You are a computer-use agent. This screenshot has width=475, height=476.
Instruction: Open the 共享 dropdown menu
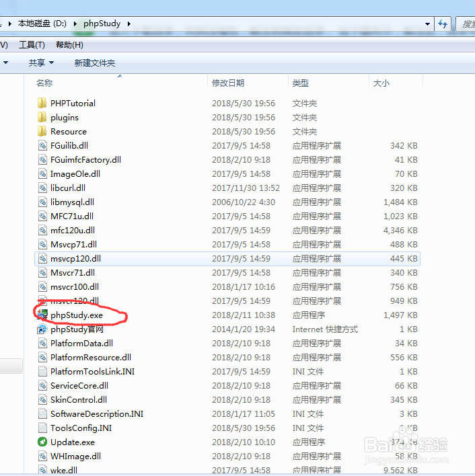pos(41,63)
